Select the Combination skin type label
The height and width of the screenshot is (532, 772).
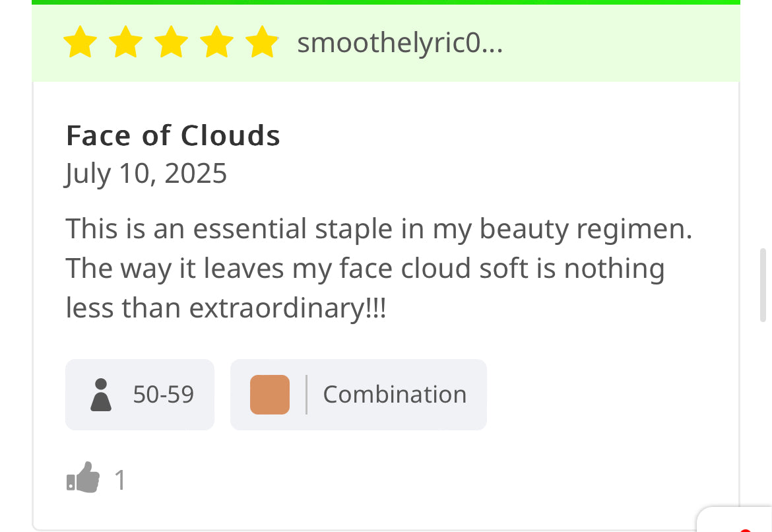(395, 395)
